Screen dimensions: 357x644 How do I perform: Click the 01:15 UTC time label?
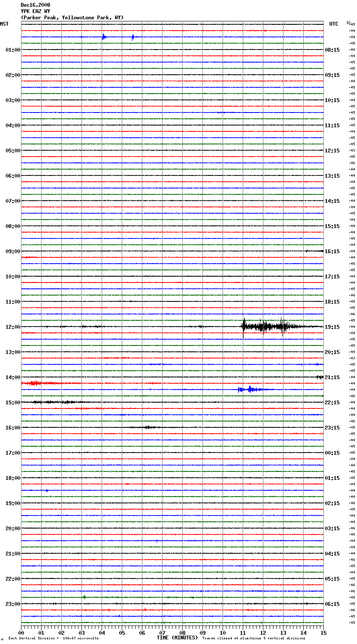tap(332, 478)
